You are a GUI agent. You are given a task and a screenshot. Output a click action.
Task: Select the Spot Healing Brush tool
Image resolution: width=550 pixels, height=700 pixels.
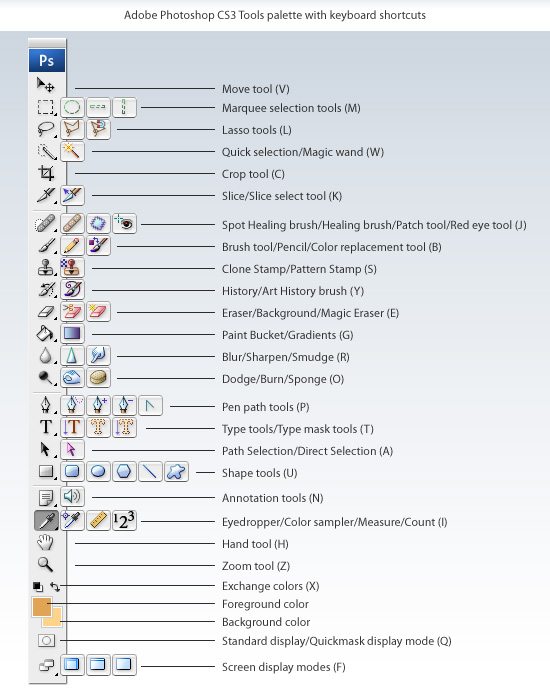(46, 224)
